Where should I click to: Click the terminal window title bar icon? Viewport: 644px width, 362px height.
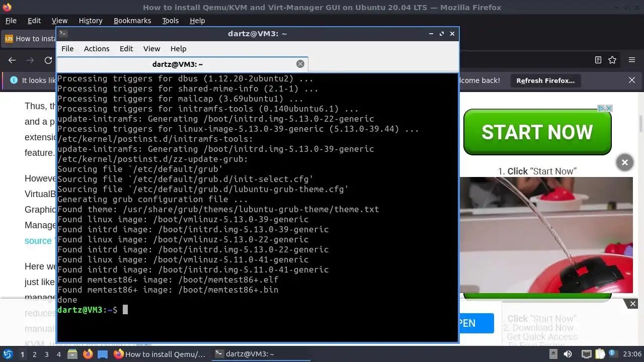pos(63,34)
